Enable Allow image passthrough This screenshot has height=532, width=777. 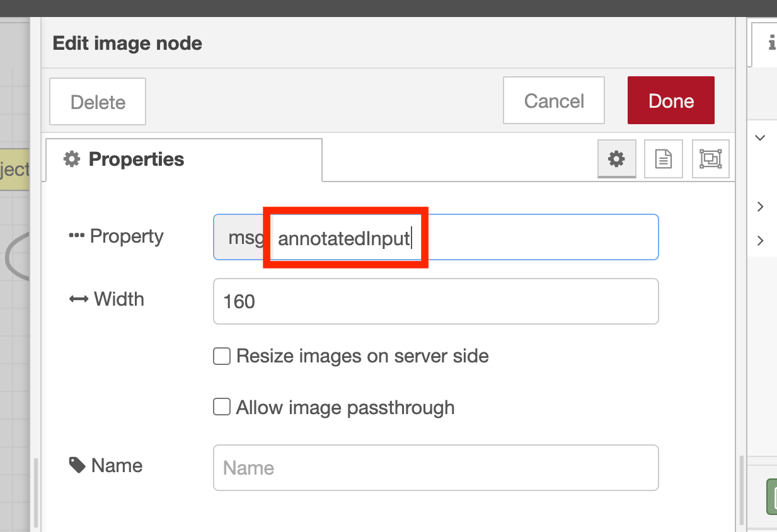pos(222,407)
